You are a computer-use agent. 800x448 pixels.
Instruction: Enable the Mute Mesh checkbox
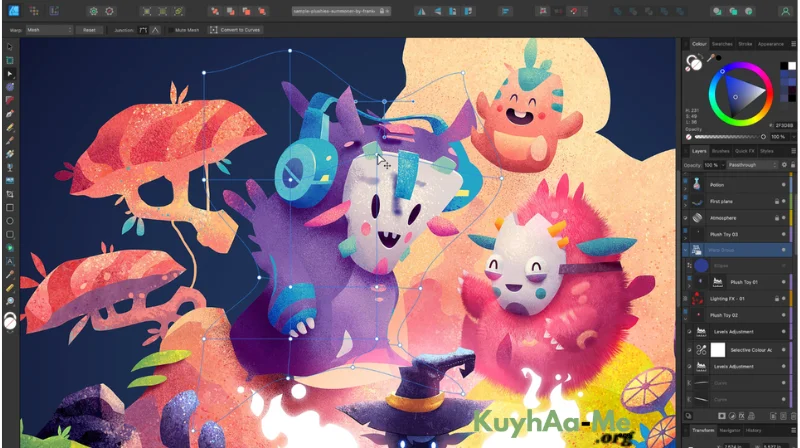click(x=171, y=30)
